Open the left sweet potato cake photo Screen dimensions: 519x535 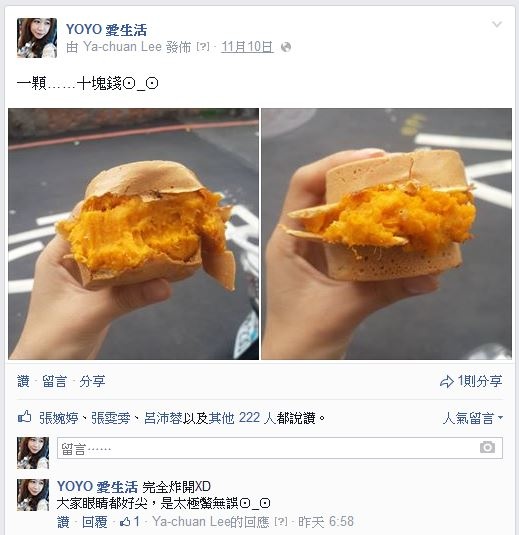133,234
